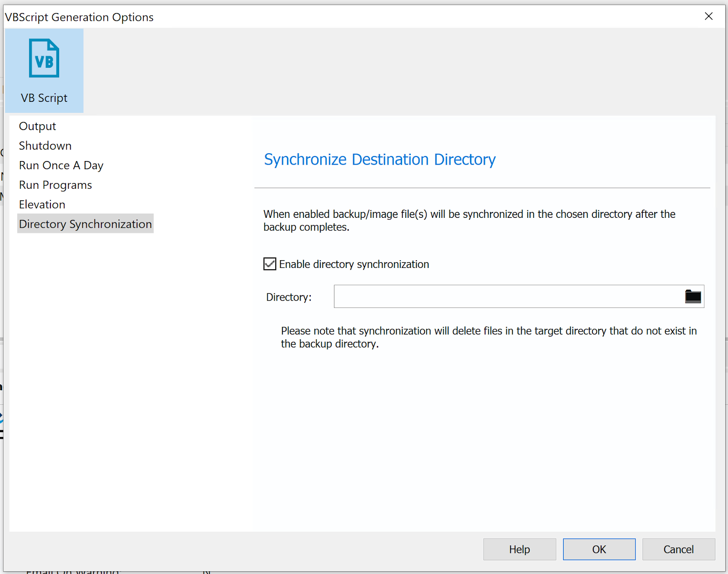Viewport: 728px width, 574px height.
Task: Click the Synchronize Destination Directory heading
Action: pos(379,160)
